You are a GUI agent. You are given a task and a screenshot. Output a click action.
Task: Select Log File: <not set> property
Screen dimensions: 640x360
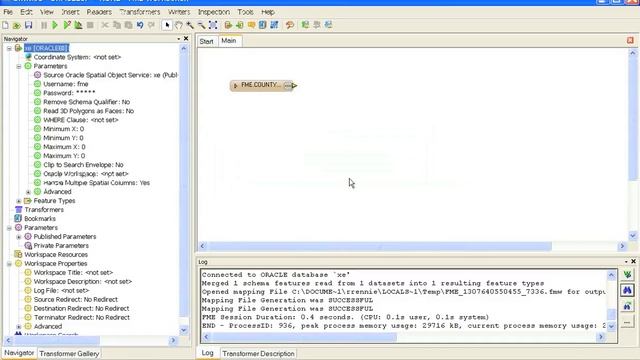click(x=61, y=291)
